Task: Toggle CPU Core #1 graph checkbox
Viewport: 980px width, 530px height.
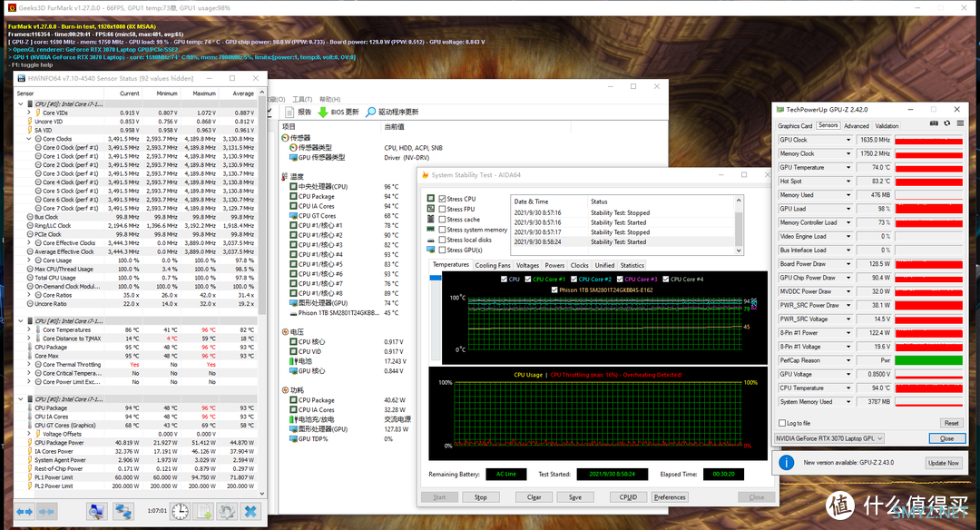Action: [x=528, y=280]
